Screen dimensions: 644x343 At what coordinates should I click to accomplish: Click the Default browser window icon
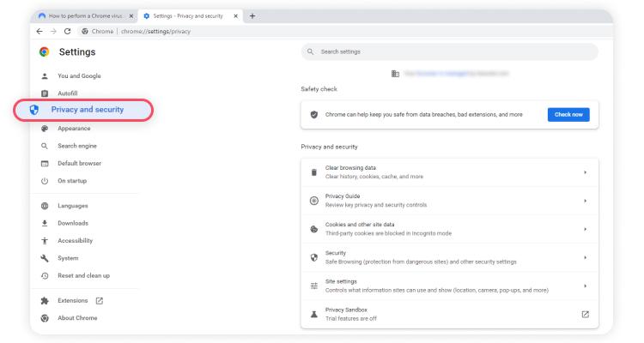[x=45, y=163]
